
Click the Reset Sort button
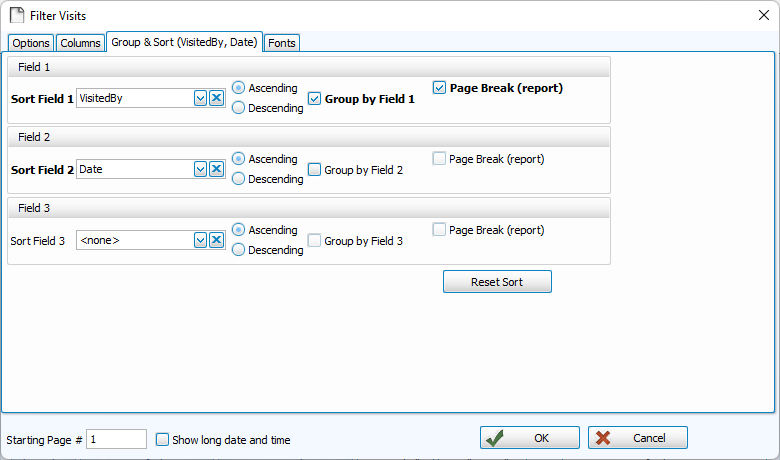point(497,282)
